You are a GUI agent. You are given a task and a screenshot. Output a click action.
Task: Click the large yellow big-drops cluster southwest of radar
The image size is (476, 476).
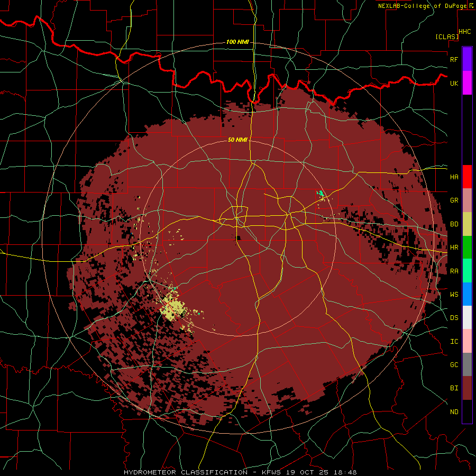coord(172,307)
